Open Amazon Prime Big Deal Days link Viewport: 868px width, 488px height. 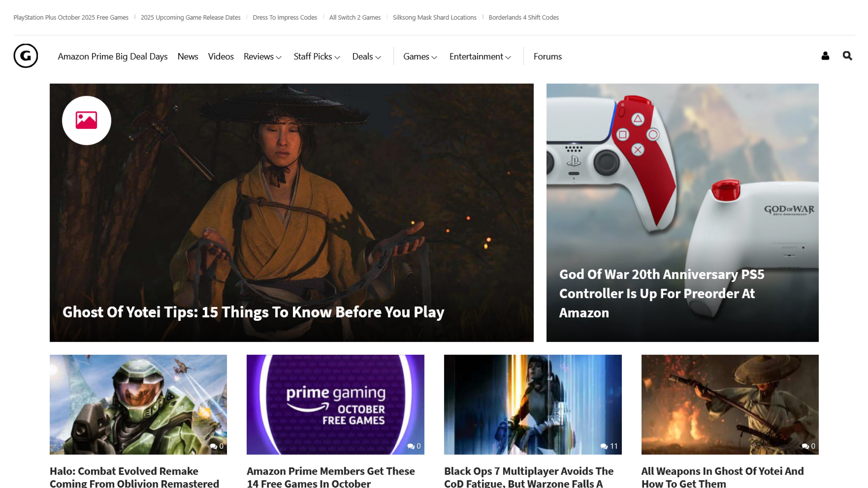pos(113,56)
